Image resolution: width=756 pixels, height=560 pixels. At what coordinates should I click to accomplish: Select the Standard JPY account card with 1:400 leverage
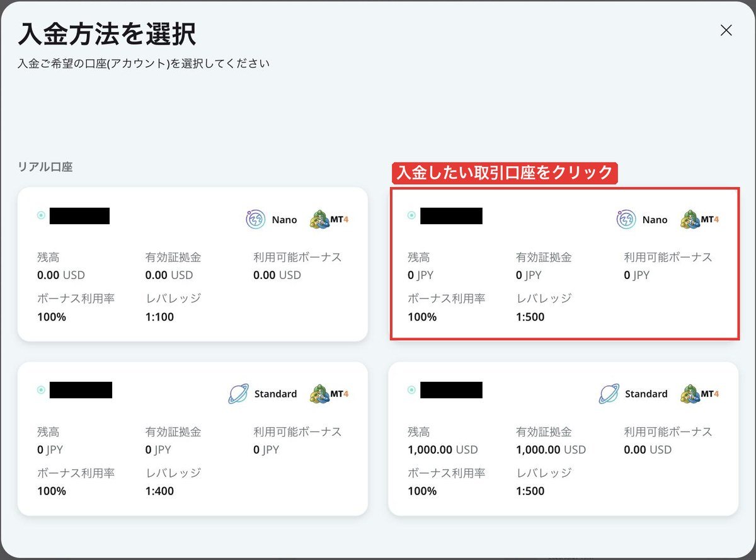click(193, 438)
